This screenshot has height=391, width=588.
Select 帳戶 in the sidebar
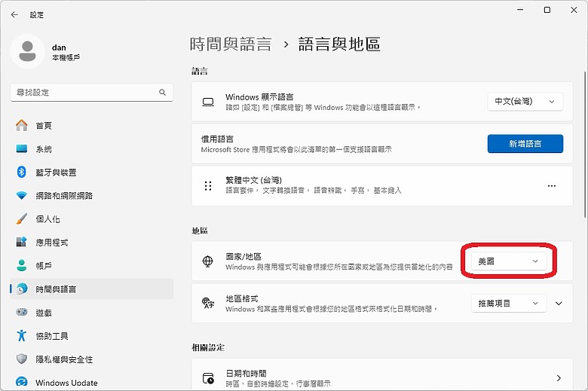click(x=91, y=266)
